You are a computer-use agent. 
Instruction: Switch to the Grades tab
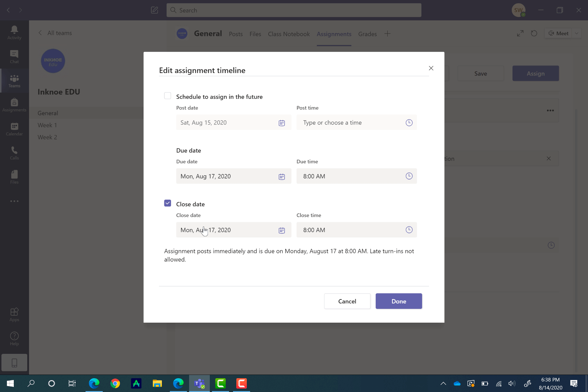tap(367, 34)
